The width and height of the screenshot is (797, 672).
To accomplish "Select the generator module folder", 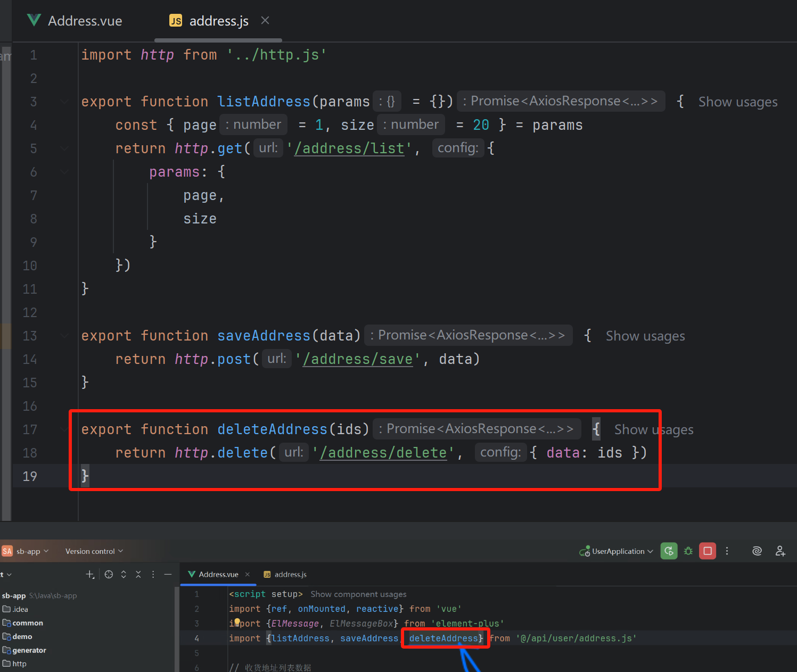I will (24, 650).
